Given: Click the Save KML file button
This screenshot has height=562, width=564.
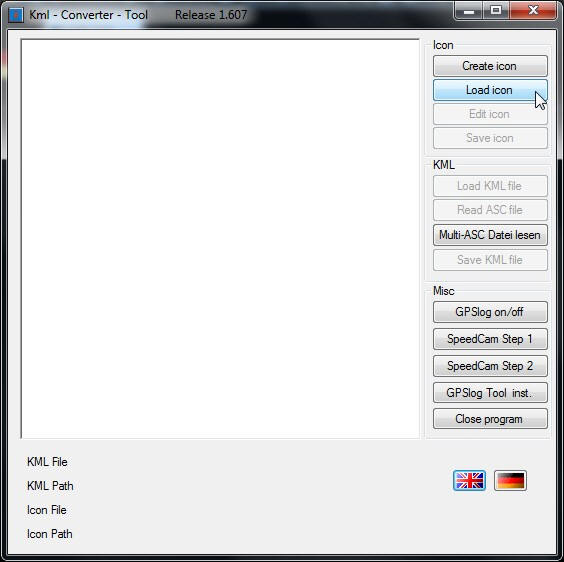Looking at the screenshot, I should [490, 260].
